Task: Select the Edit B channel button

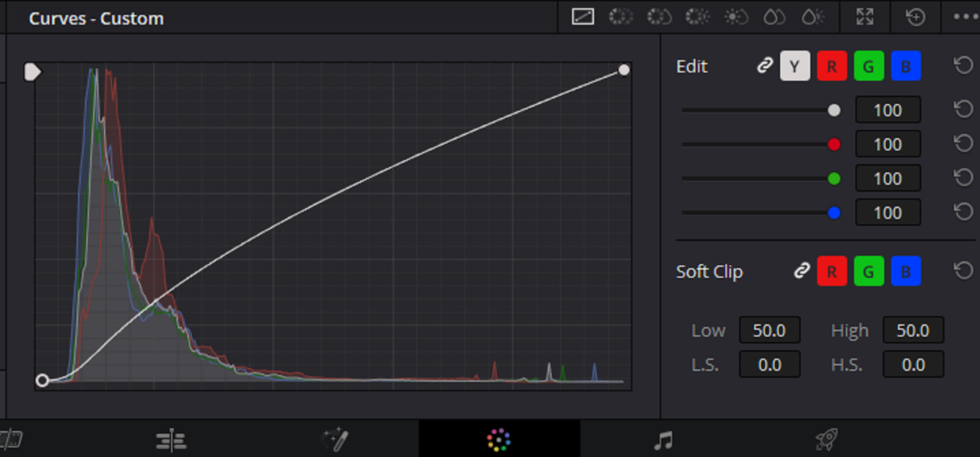Action: coord(906,67)
